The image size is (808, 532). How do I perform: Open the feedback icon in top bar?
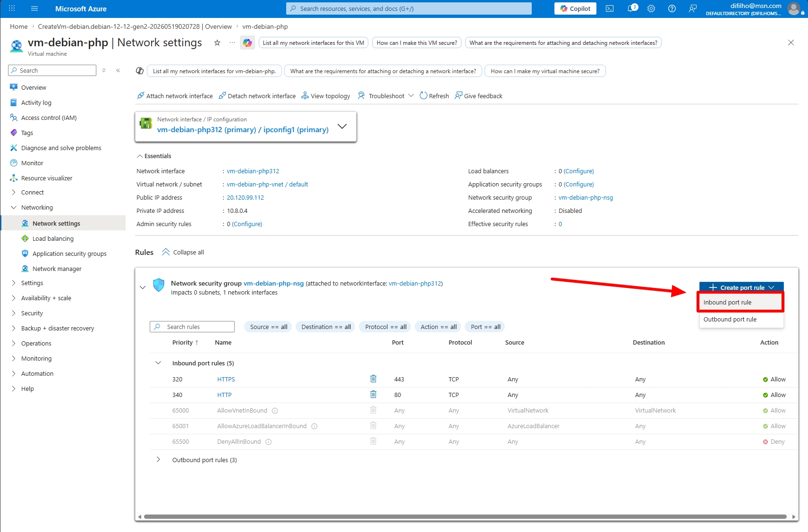(693, 8)
